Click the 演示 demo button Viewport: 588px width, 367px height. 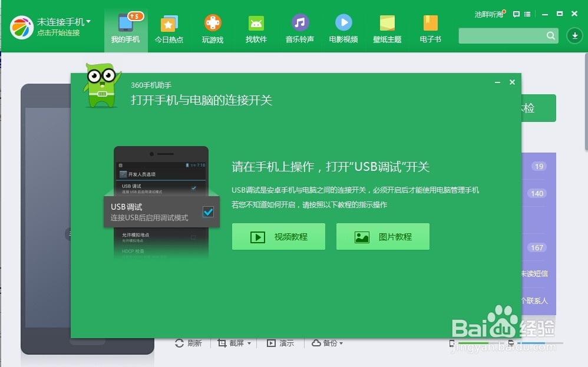click(280, 343)
